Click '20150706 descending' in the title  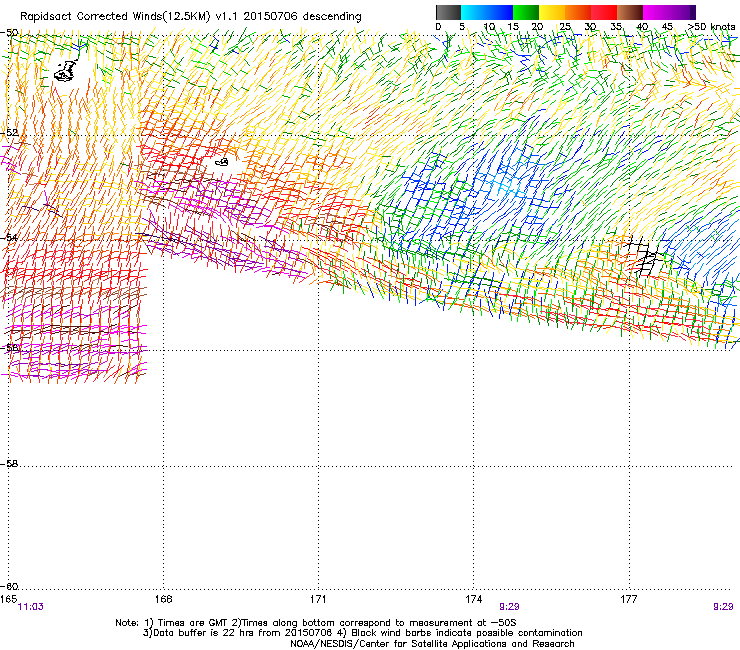[303, 17]
